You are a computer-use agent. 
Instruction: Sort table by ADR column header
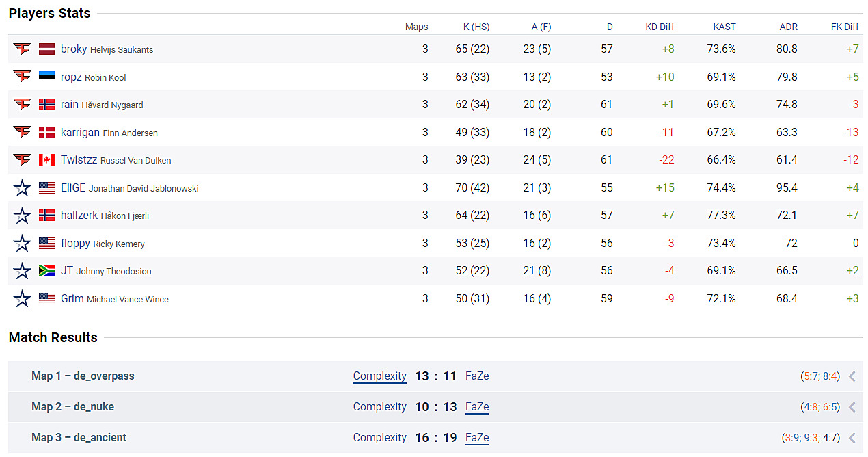788,27
